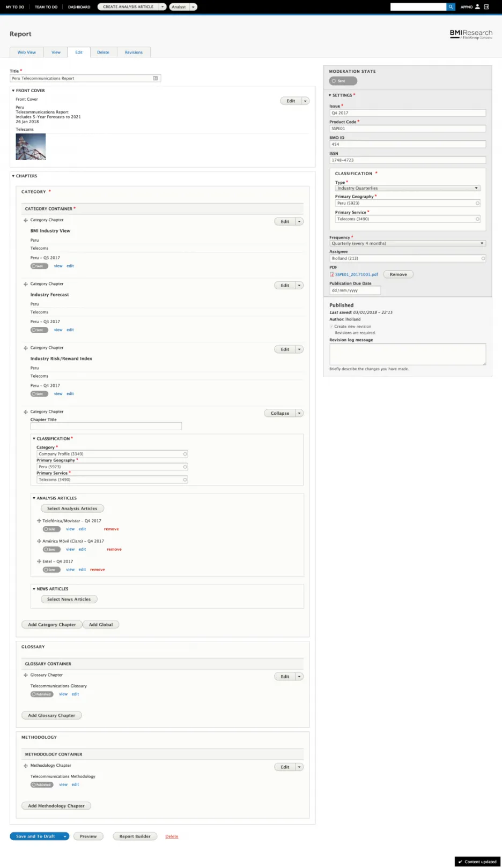Screen dimensions: 502x868
Task: Click the autocomplete circle in settings Primary Geography field
Action: pyautogui.click(x=477, y=203)
